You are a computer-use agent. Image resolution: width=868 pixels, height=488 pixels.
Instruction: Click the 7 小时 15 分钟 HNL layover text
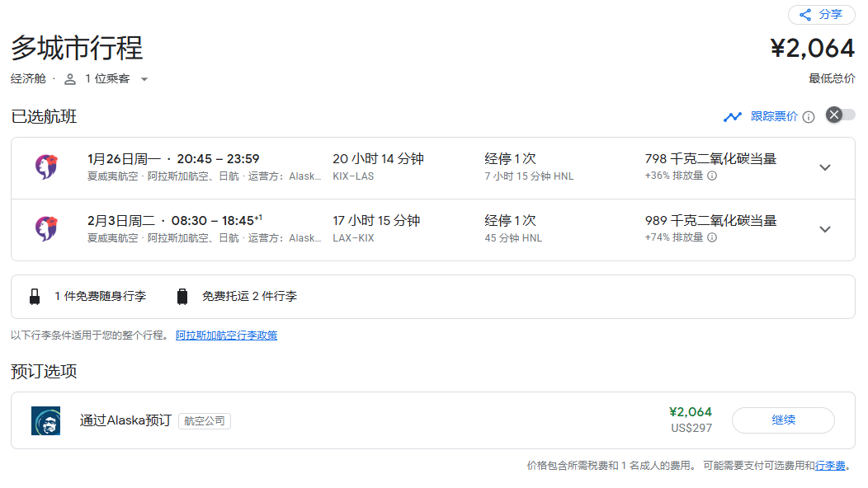tap(529, 176)
